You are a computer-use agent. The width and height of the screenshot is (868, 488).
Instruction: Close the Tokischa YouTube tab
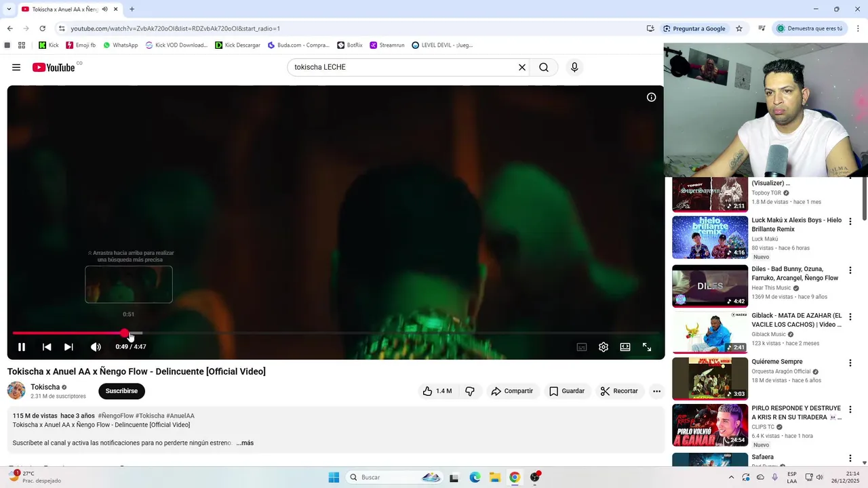(116, 9)
